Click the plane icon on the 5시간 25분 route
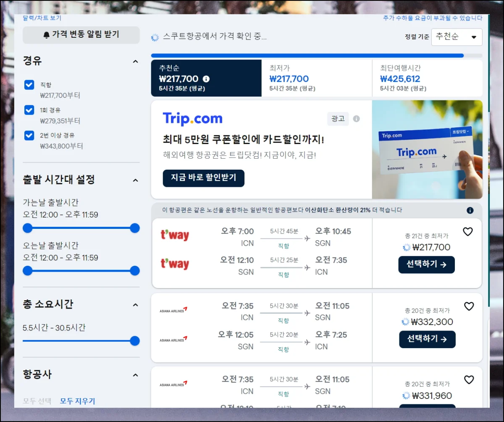Viewport: 504px width, 422px height. pos(307,267)
